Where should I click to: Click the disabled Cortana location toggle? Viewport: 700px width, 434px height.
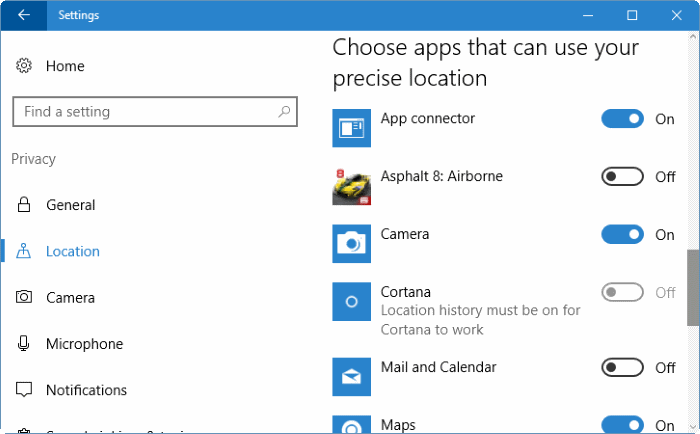tap(622, 292)
